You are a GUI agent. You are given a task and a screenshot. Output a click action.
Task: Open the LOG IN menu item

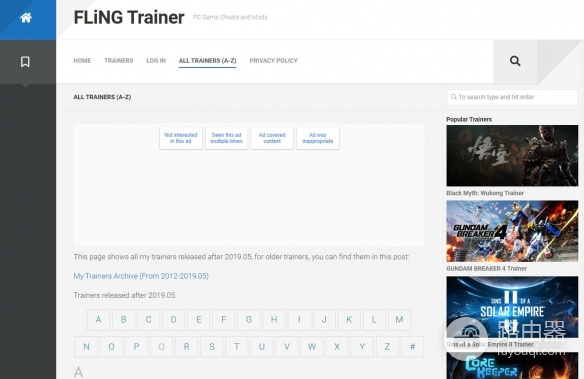tap(156, 60)
